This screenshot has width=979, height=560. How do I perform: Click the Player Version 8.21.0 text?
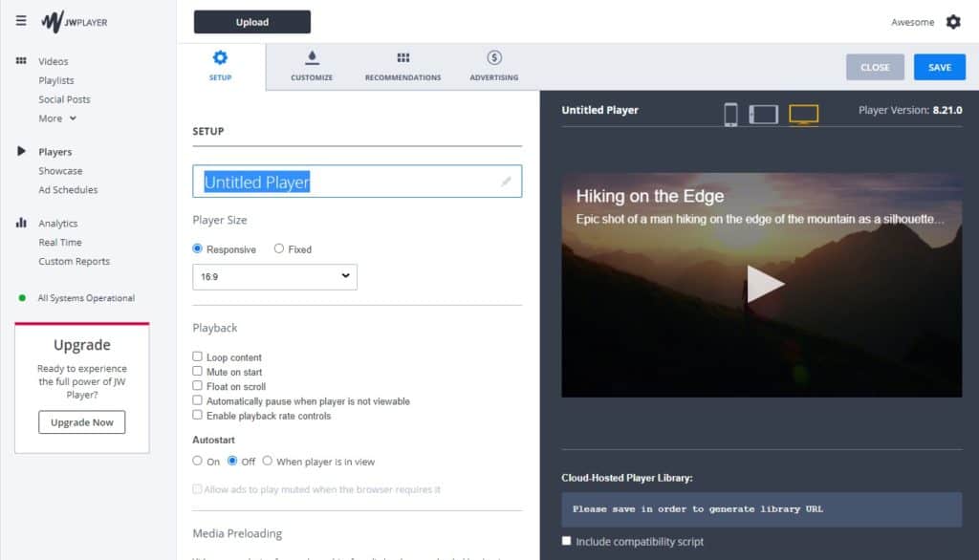(910, 110)
